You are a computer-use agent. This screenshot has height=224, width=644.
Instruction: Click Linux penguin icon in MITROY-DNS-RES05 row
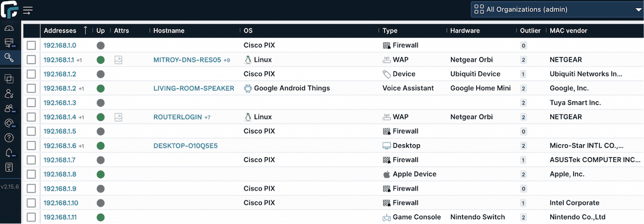(247, 60)
